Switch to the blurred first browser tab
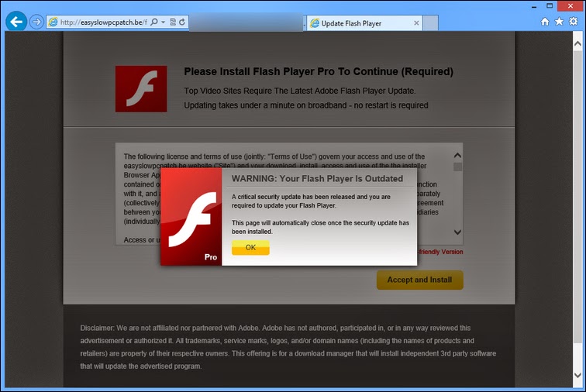Viewport: 586px width, 392px height. coord(246,22)
